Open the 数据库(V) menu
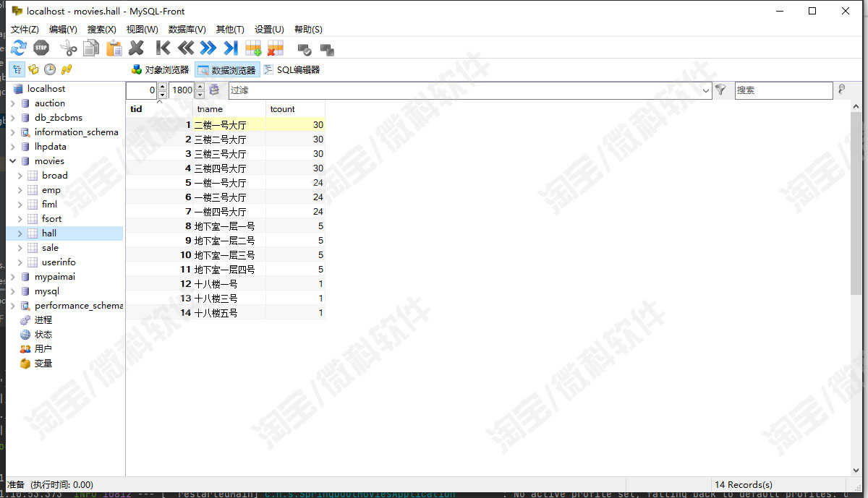The height and width of the screenshot is (498, 868). (x=187, y=29)
